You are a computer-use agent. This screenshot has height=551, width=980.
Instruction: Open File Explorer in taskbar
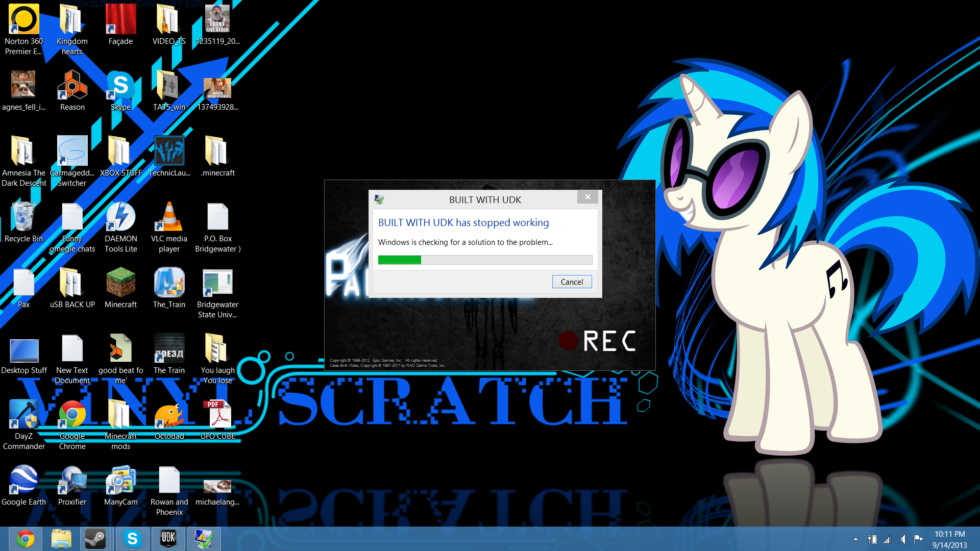pos(61,539)
